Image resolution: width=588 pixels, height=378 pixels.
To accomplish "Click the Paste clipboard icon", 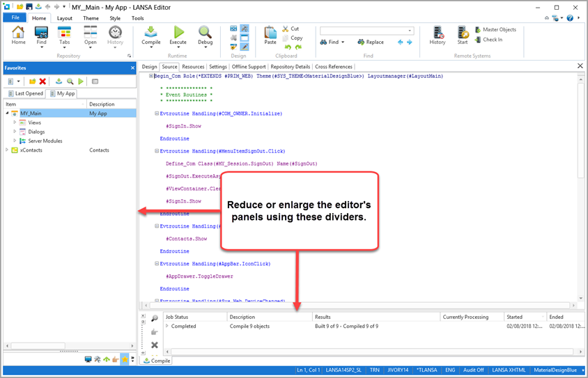I will pyautogui.click(x=270, y=33).
